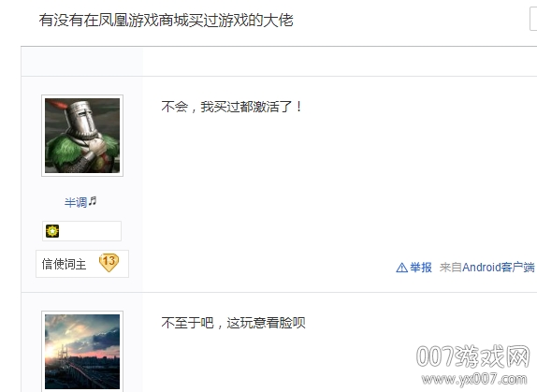Image resolution: width=537 pixels, height=392 pixels.
Task: Click the reply text 不会，我买过都激活了
Action: (x=232, y=107)
